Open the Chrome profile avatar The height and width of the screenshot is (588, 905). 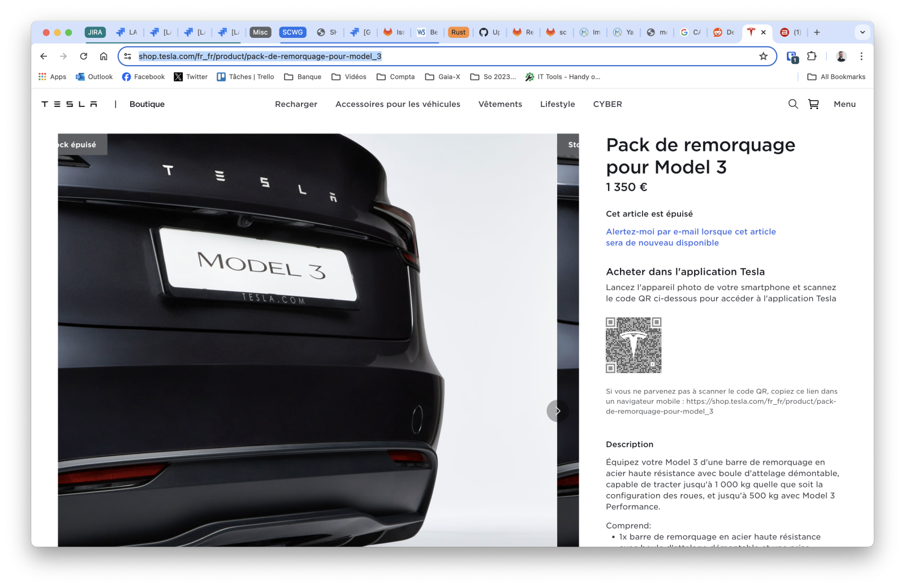(x=841, y=57)
